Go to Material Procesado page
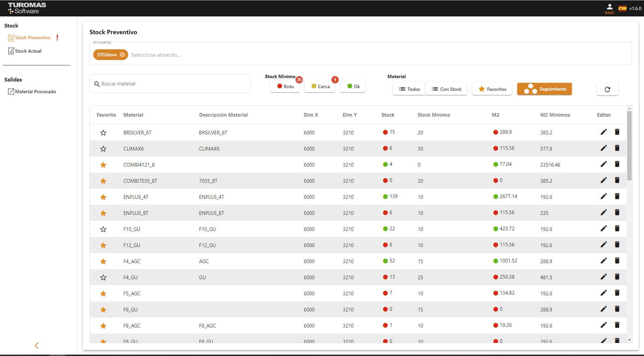This screenshot has width=644, height=356. [35, 92]
